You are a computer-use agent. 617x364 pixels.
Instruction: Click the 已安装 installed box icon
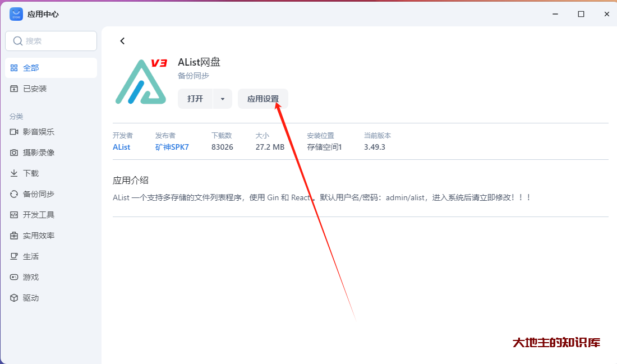click(14, 89)
